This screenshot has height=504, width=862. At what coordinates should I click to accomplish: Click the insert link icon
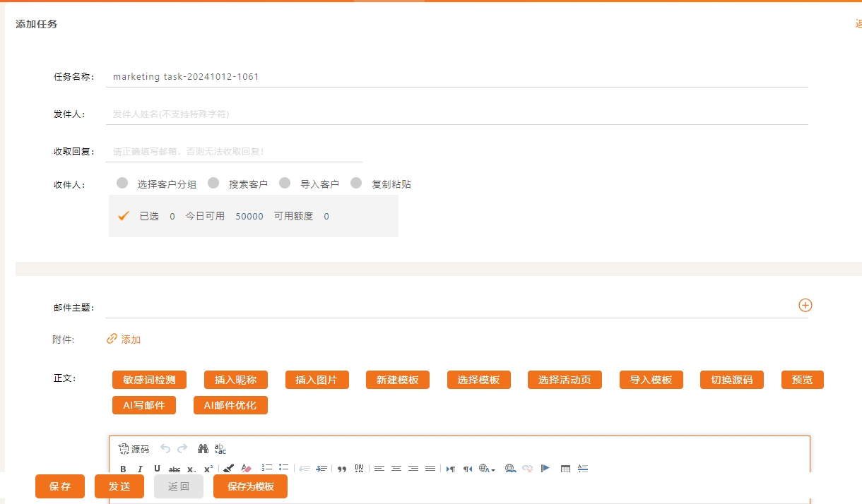510,468
